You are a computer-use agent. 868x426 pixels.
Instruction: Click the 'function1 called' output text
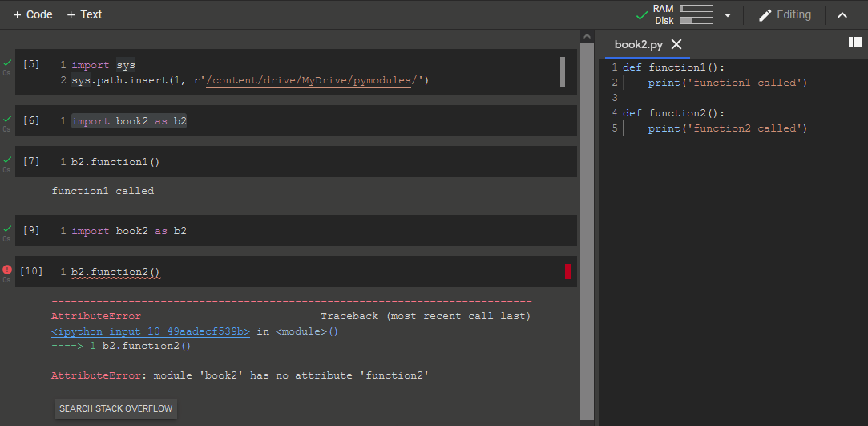coord(103,191)
